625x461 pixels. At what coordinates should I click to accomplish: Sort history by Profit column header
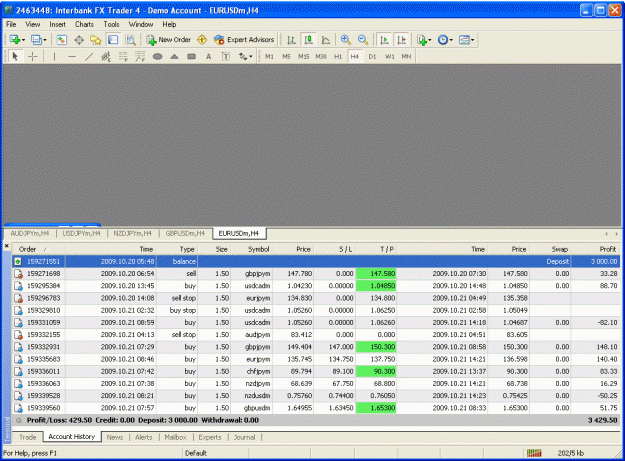point(596,249)
